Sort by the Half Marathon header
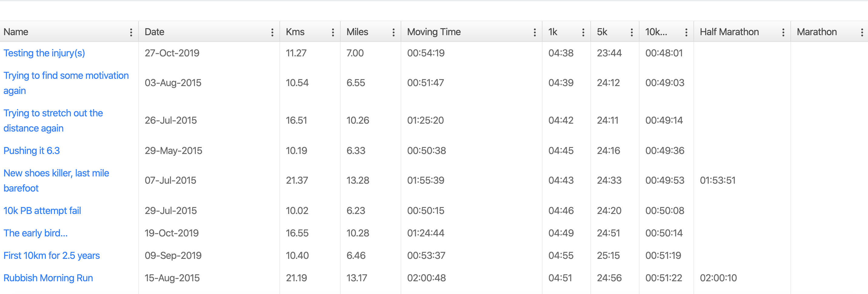The height and width of the screenshot is (294, 868). [x=729, y=32]
